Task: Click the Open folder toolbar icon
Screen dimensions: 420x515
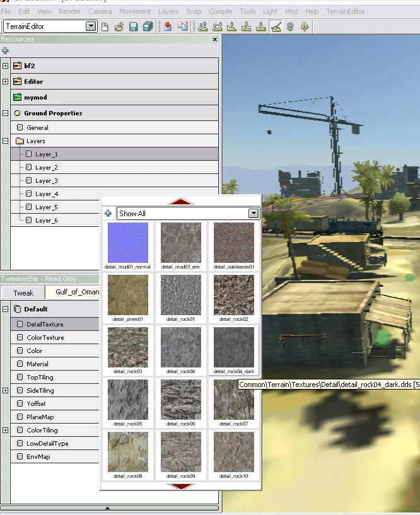Action: click(x=119, y=26)
